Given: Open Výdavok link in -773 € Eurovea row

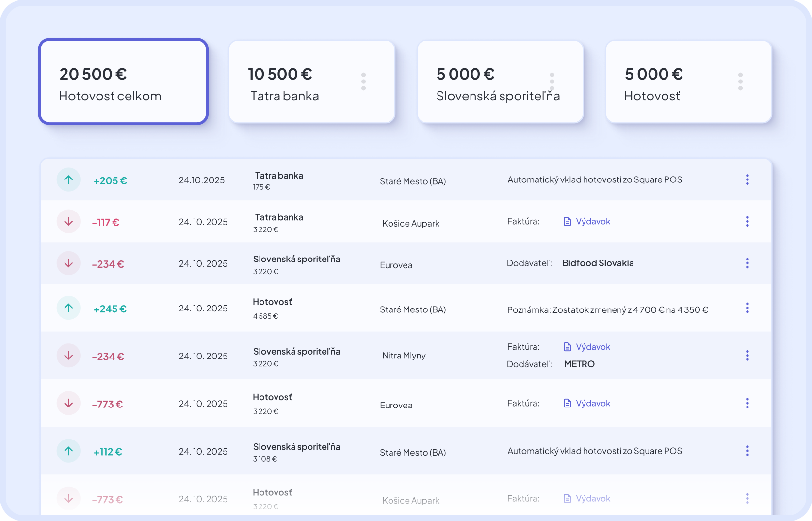Looking at the screenshot, I should (x=593, y=404).
